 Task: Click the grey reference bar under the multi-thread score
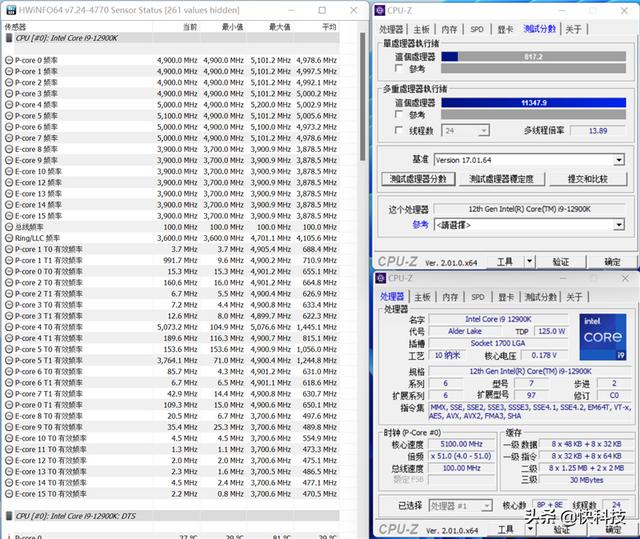click(533, 114)
